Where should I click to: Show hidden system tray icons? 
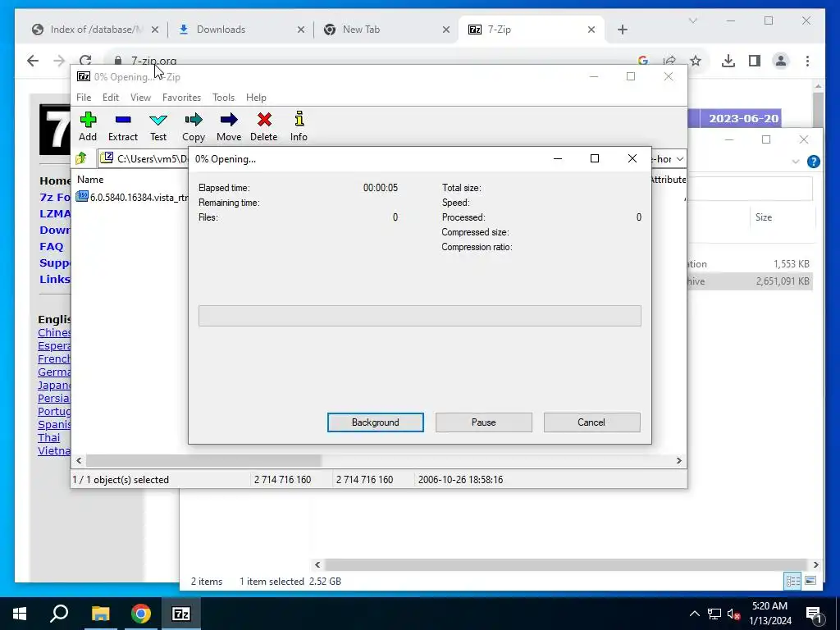click(694, 614)
